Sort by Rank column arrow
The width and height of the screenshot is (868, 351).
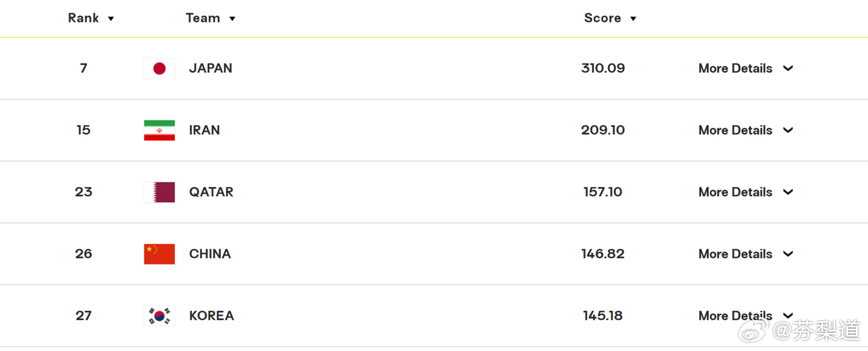(111, 19)
